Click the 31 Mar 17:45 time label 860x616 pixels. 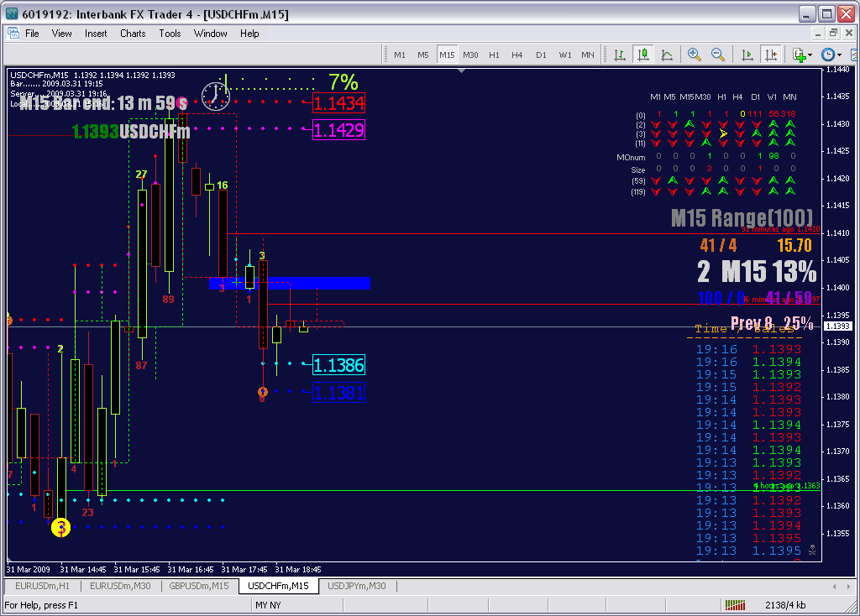(244, 569)
